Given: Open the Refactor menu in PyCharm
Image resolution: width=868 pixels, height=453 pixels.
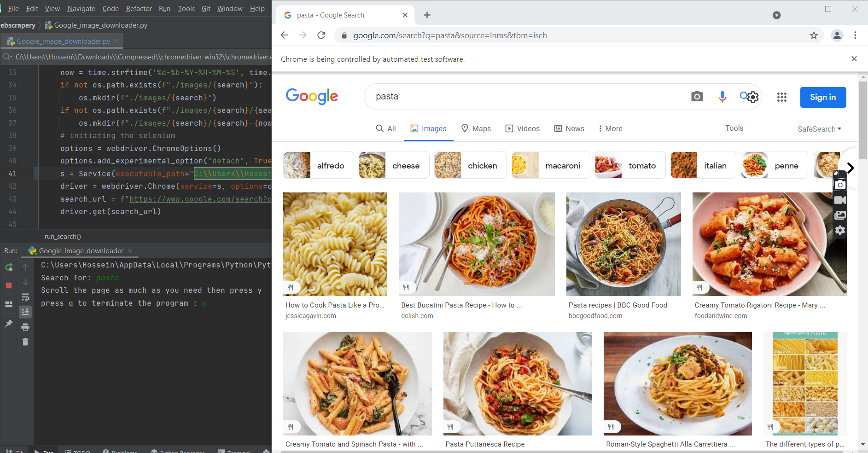Looking at the screenshot, I should [139, 8].
